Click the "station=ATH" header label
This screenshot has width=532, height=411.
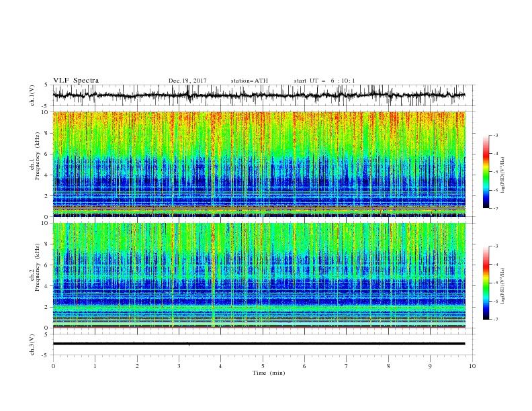click(x=249, y=81)
